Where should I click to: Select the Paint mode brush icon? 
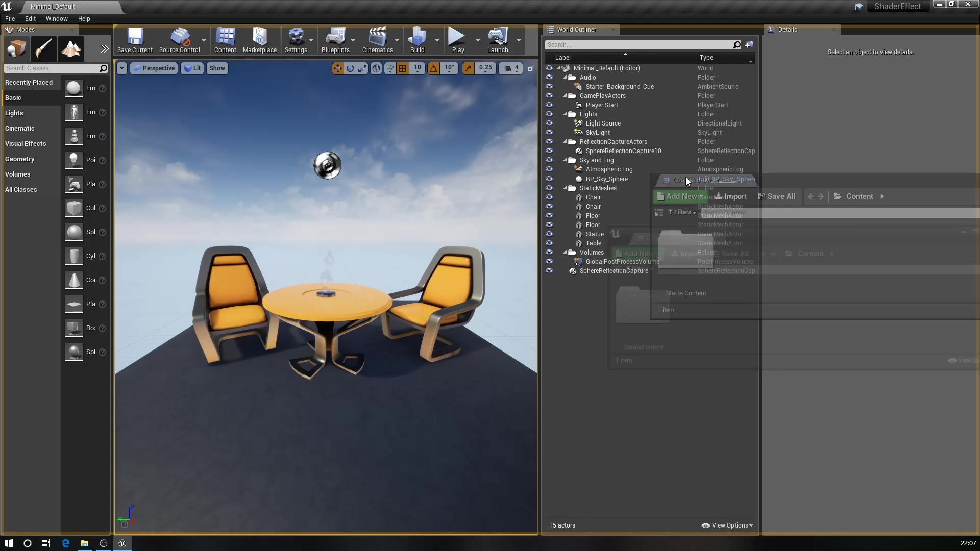(43, 49)
